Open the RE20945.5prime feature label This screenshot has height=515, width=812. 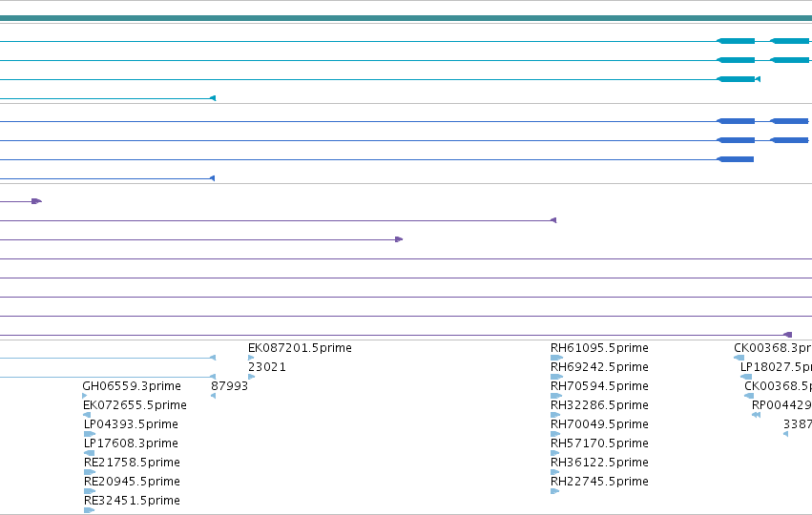pos(132,482)
